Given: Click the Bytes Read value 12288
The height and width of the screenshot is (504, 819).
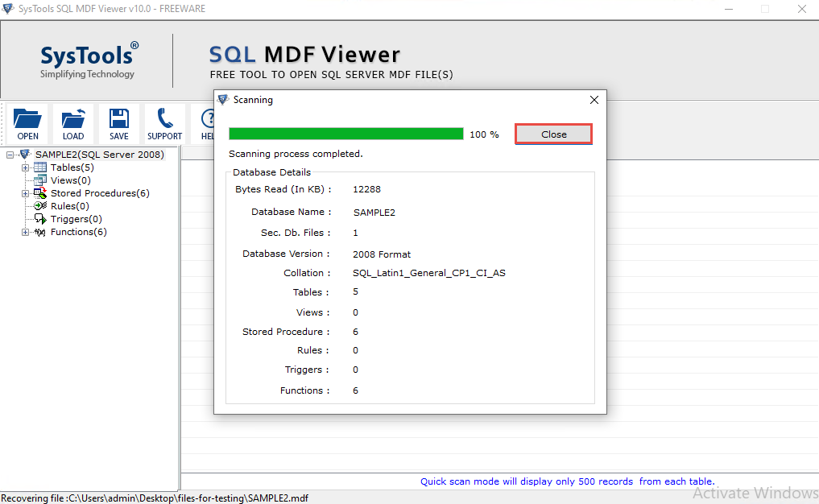Looking at the screenshot, I should (366, 189).
